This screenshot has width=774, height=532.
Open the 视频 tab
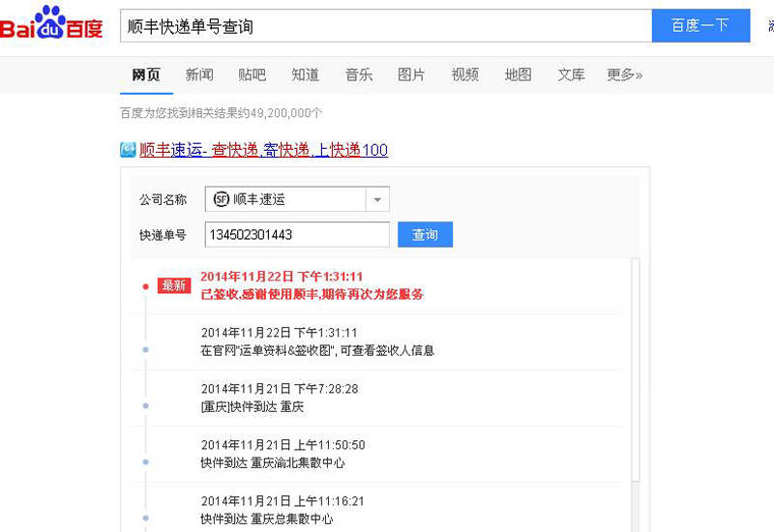pyautogui.click(x=464, y=74)
